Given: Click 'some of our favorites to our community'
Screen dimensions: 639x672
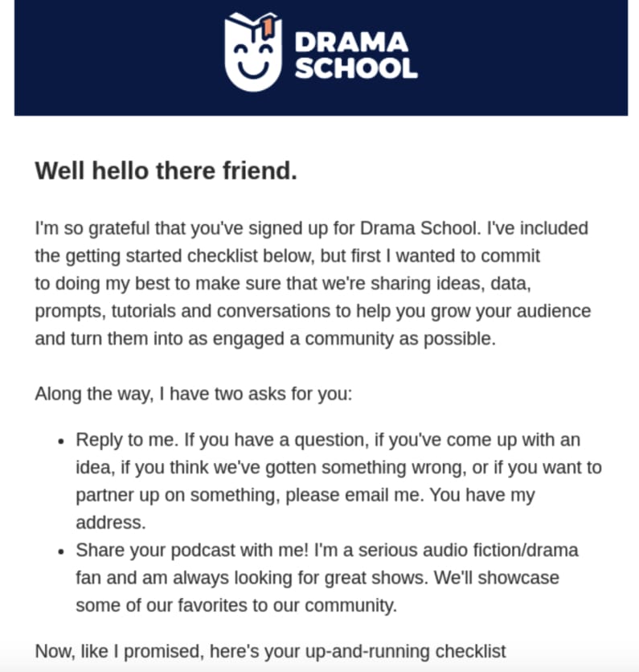Looking at the screenshot, I should 236,605.
